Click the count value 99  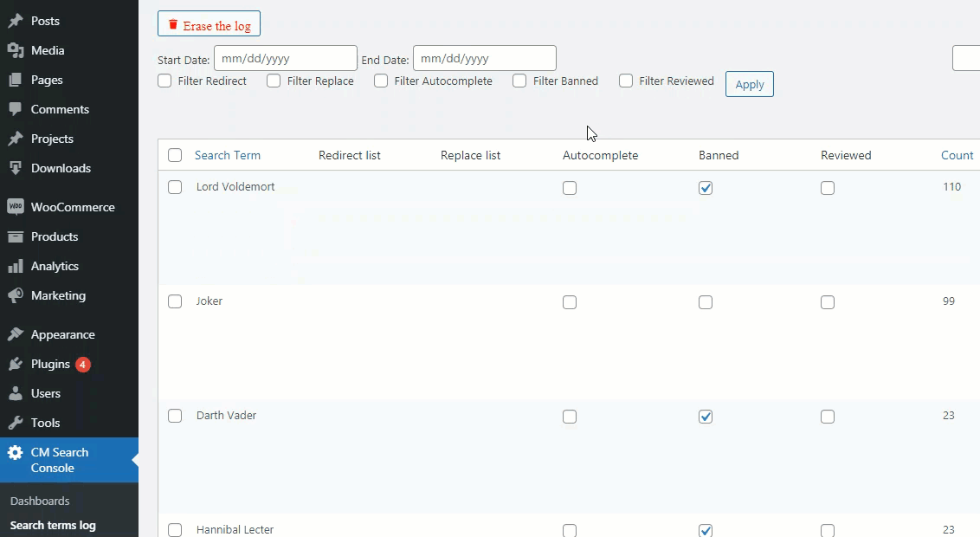(949, 301)
